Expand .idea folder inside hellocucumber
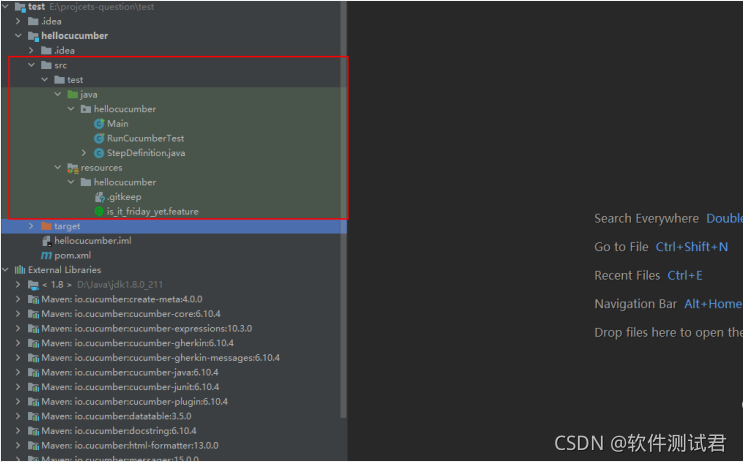This screenshot has height=462, width=743. [x=31, y=50]
